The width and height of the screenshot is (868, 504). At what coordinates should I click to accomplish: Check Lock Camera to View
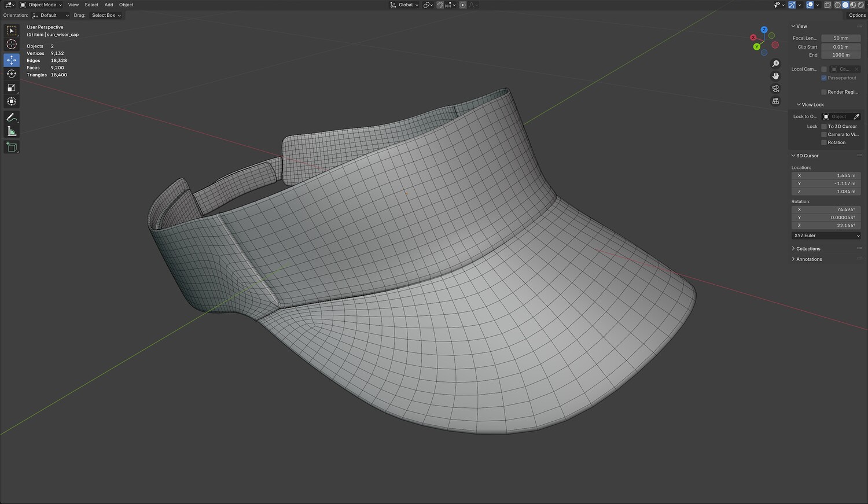[824, 134]
